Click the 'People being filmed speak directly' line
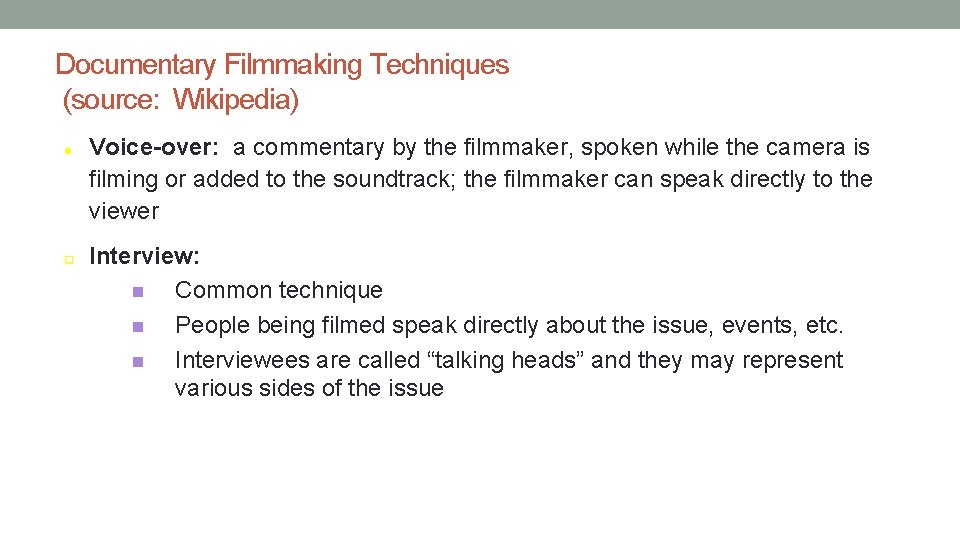Viewport: 960px width, 540px height. (x=509, y=325)
